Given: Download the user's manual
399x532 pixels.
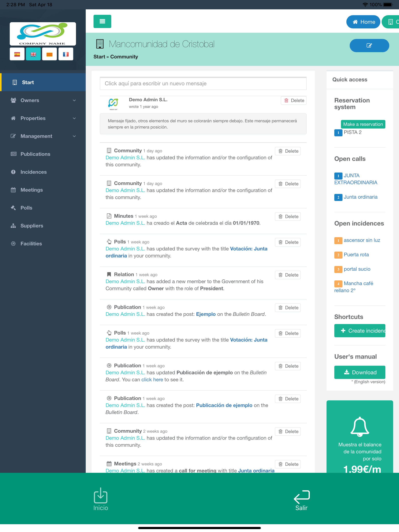Looking at the screenshot, I should (x=359, y=372).
